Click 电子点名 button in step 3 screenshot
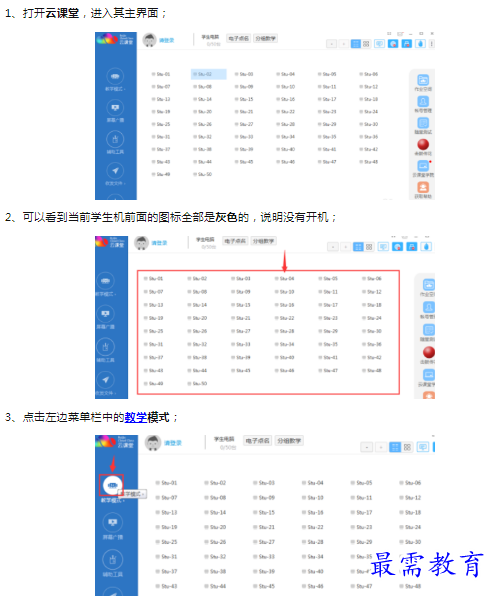The image size is (492, 596). (x=257, y=441)
